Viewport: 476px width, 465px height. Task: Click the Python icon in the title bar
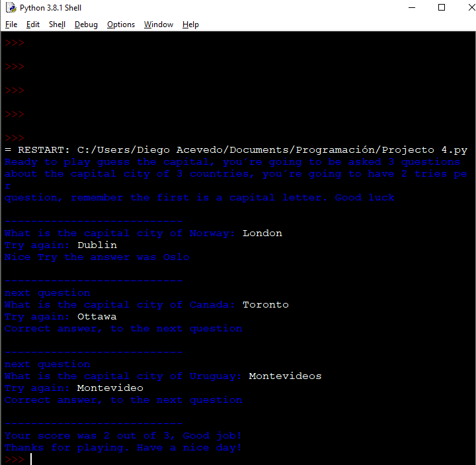[11, 8]
